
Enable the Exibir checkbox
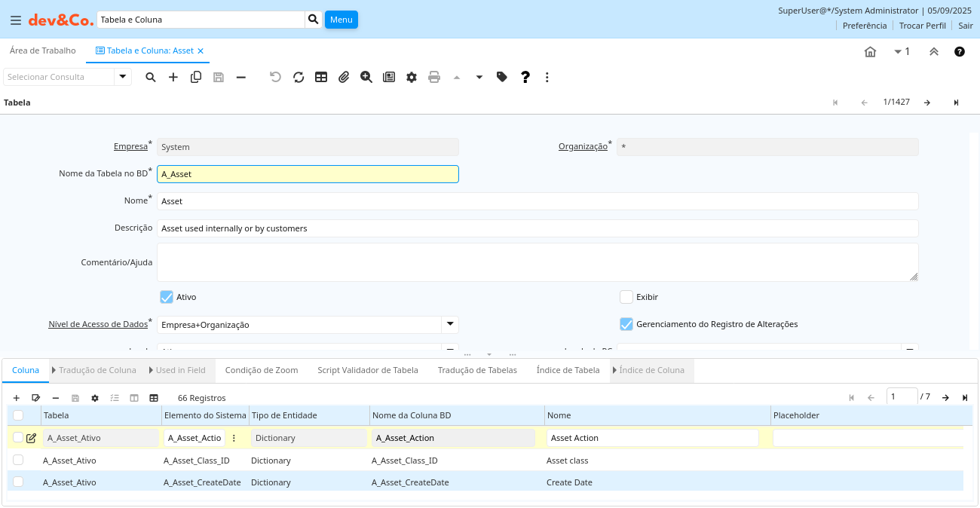[626, 297]
